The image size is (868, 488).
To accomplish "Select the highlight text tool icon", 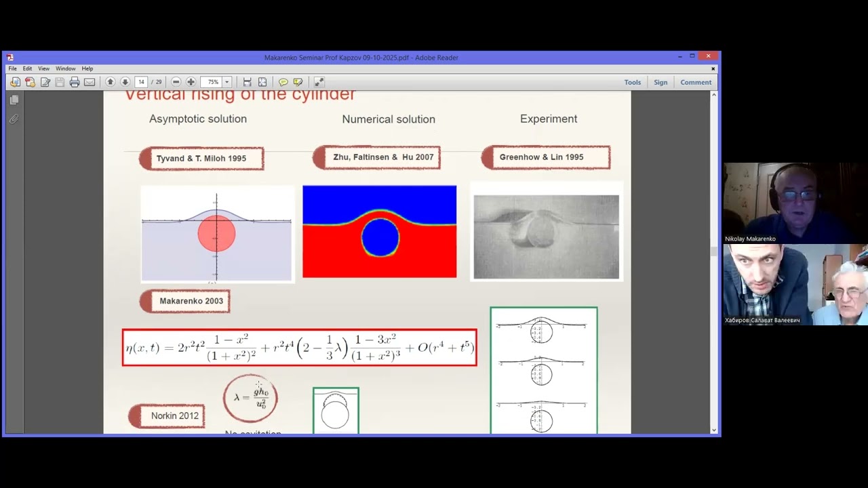I will point(298,82).
